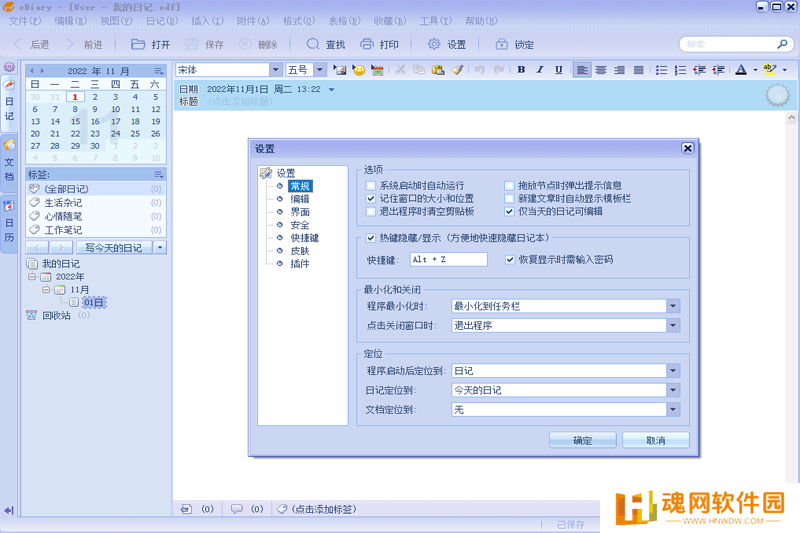Decrease paragraph indent
This screenshot has width=800, height=533.
coord(699,70)
